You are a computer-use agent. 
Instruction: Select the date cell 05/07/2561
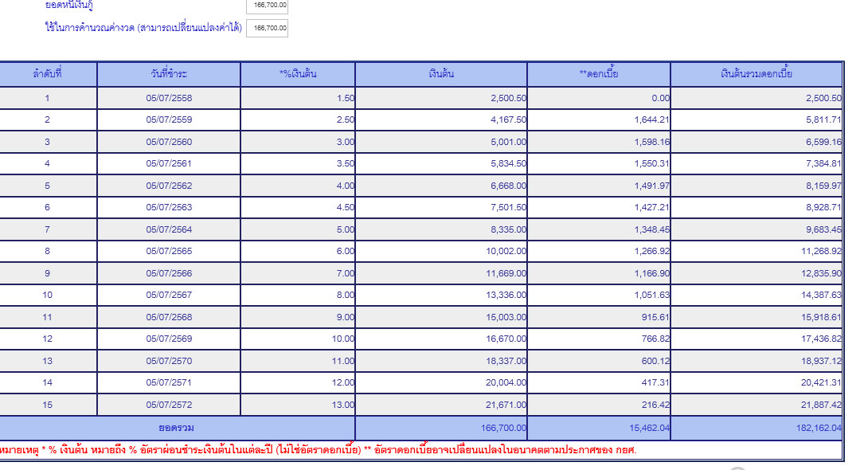[169, 163]
